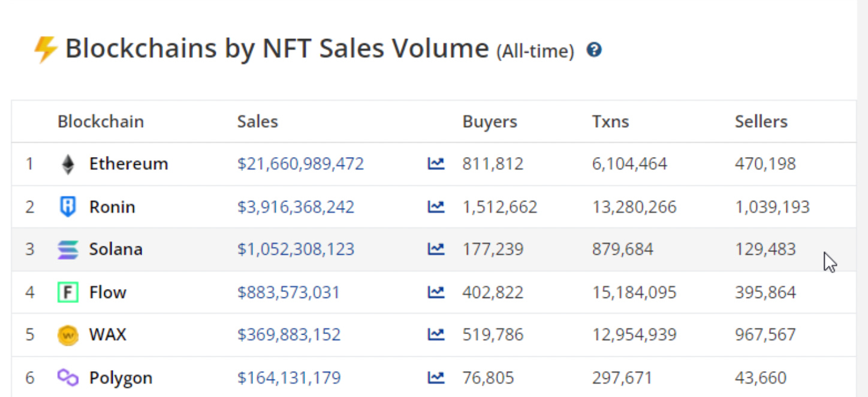Click Flow sellers count 395,864
The width and height of the screenshot is (868, 397).
(x=765, y=292)
